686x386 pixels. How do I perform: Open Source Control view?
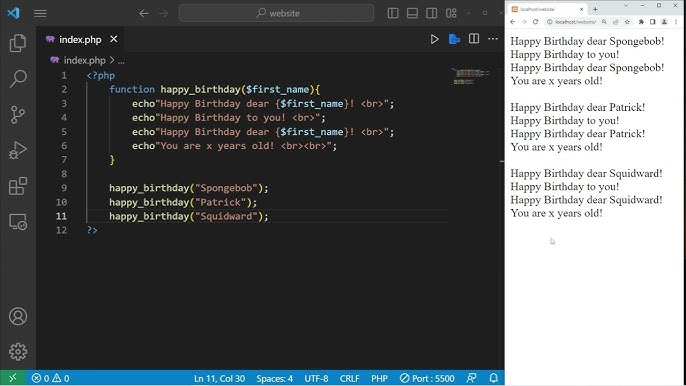pyautogui.click(x=18, y=115)
